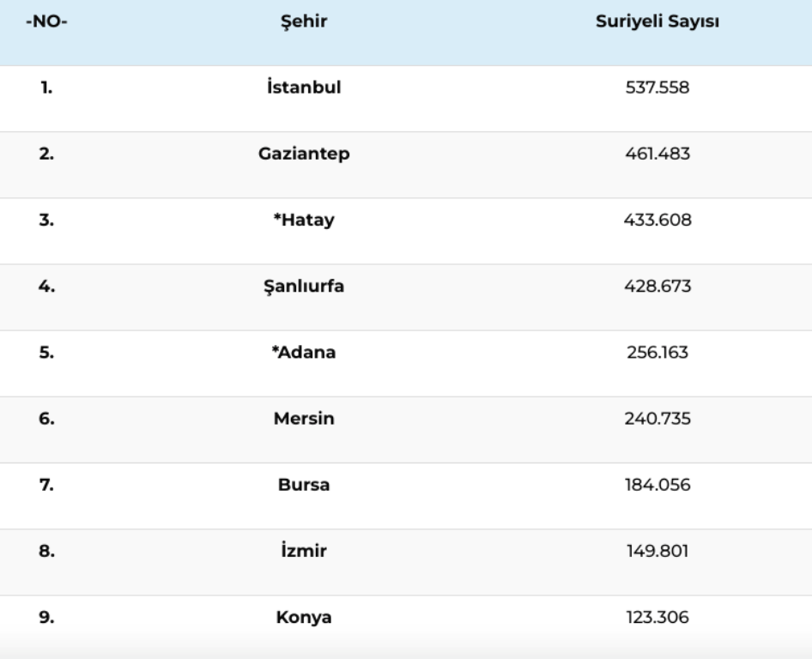This screenshot has width=812, height=659.
Task: Click the value 461.483
Action: pos(657,154)
